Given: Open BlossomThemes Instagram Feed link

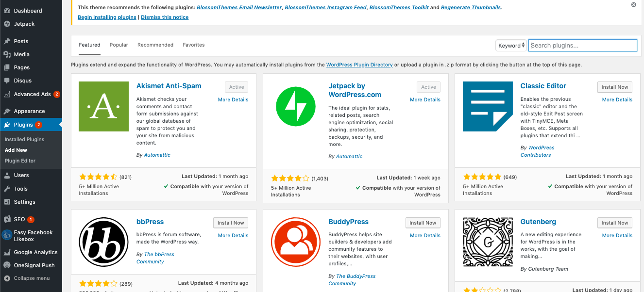Looking at the screenshot, I should click(325, 8).
